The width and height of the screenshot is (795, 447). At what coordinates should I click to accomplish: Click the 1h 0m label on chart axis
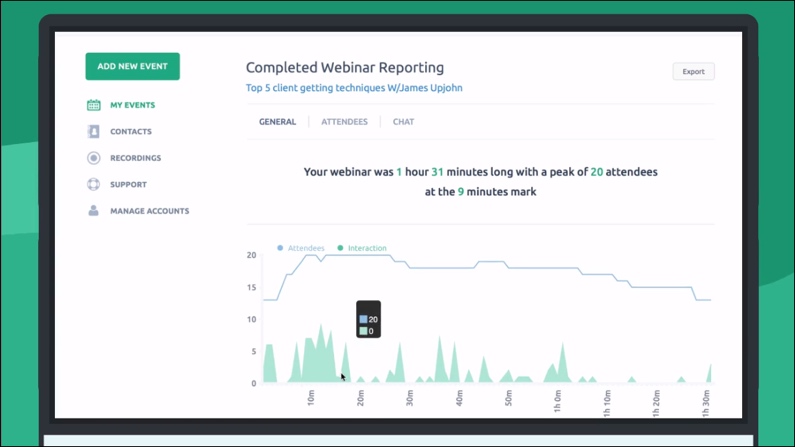pos(558,401)
